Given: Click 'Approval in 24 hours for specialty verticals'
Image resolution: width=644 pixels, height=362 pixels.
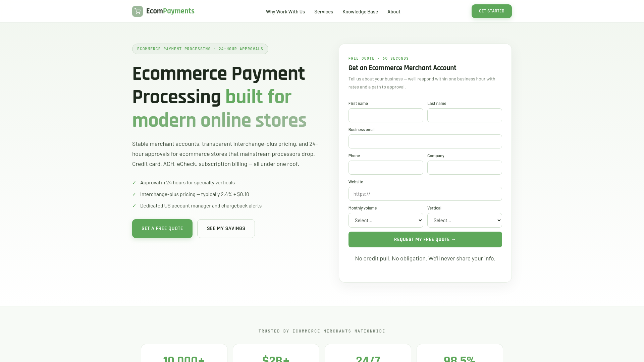Looking at the screenshot, I should pyautogui.click(x=187, y=183).
